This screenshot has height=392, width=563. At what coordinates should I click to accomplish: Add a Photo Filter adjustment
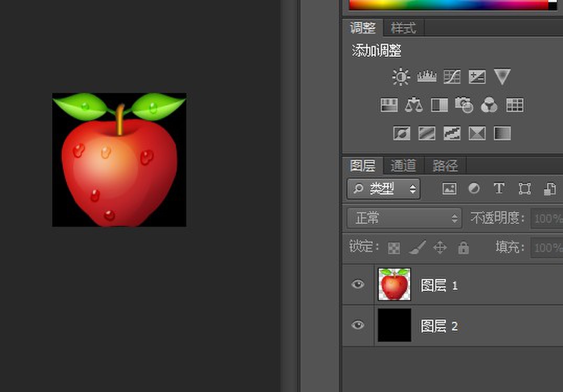[464, 105]
